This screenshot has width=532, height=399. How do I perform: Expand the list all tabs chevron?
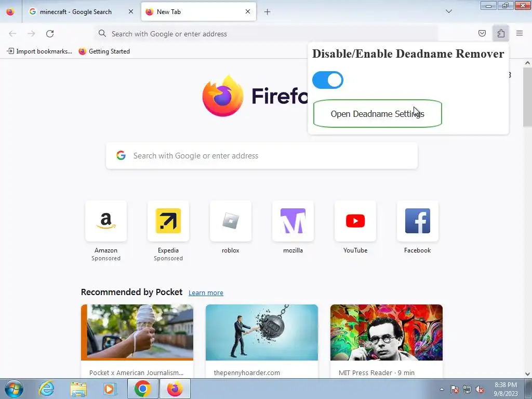(448, 11)
